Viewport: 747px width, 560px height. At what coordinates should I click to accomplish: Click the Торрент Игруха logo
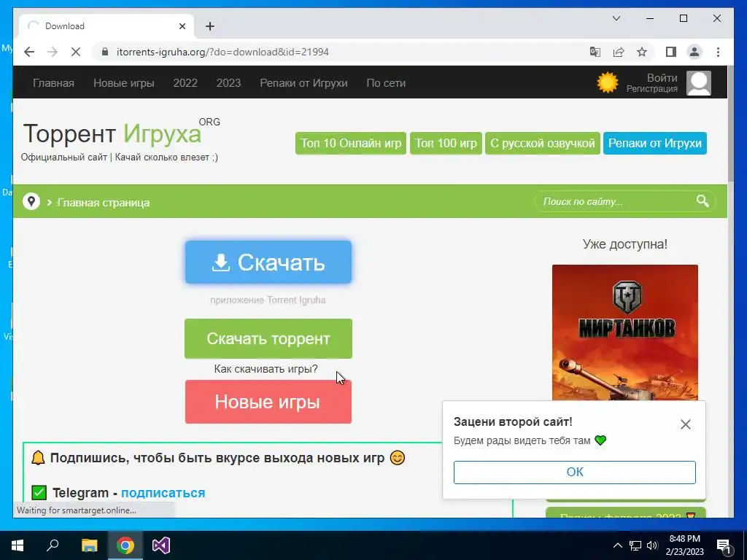tap(120, 133)
